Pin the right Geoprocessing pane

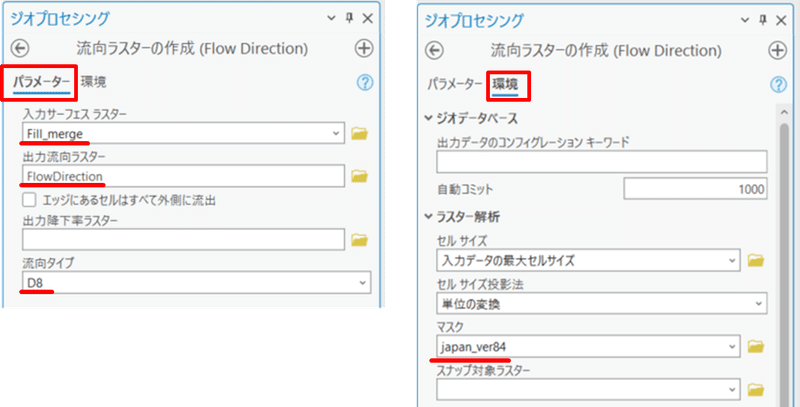[x=763, y=20]
